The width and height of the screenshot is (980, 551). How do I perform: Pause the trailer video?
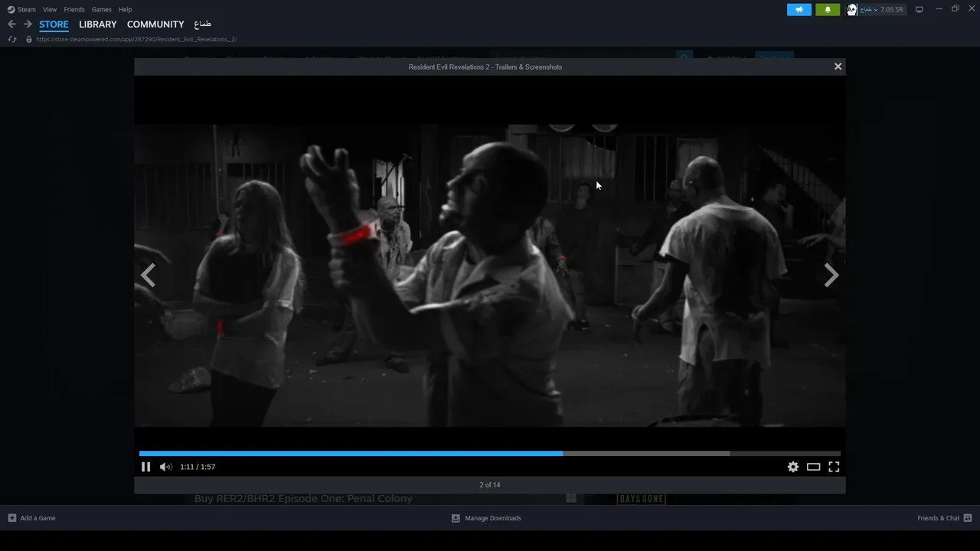click(x=145, y=467)
